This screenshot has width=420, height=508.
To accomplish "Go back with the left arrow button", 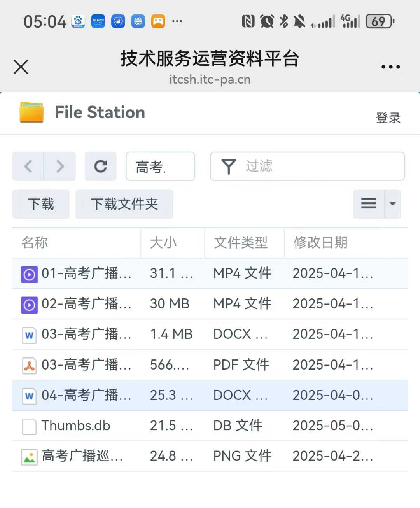I will point(28,166).
